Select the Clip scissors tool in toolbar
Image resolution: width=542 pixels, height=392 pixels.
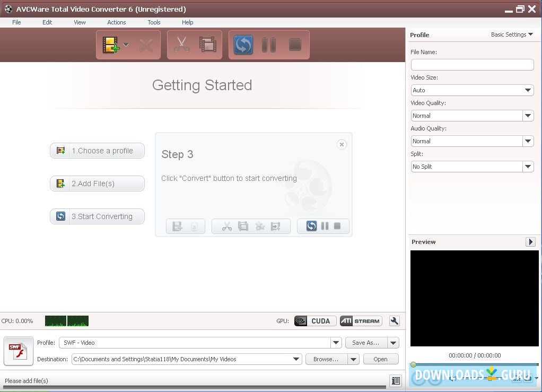click(181, 45)
